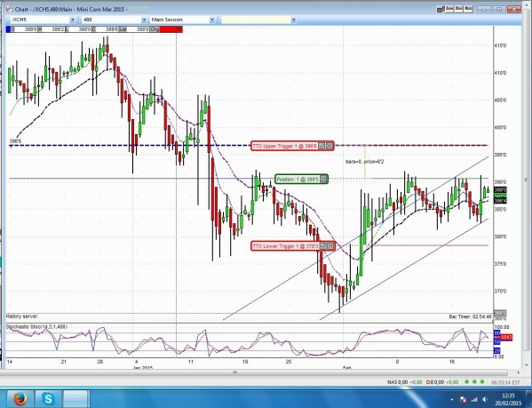Click into the 480 interval field
The image size is (532, 408).
[111, 20]
